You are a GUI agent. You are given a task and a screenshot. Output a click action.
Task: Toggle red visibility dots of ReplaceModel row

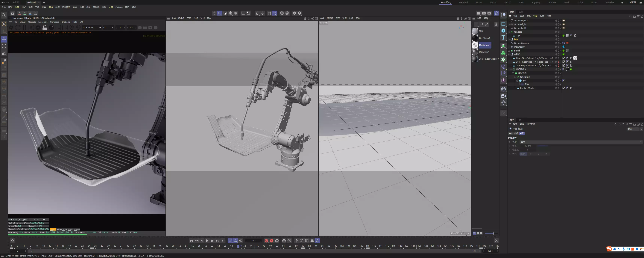tap(559, 88)
